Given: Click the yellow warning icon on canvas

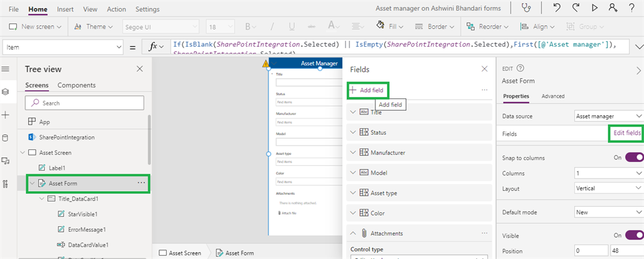Looking at the screenshot, I should click(265, 64).
